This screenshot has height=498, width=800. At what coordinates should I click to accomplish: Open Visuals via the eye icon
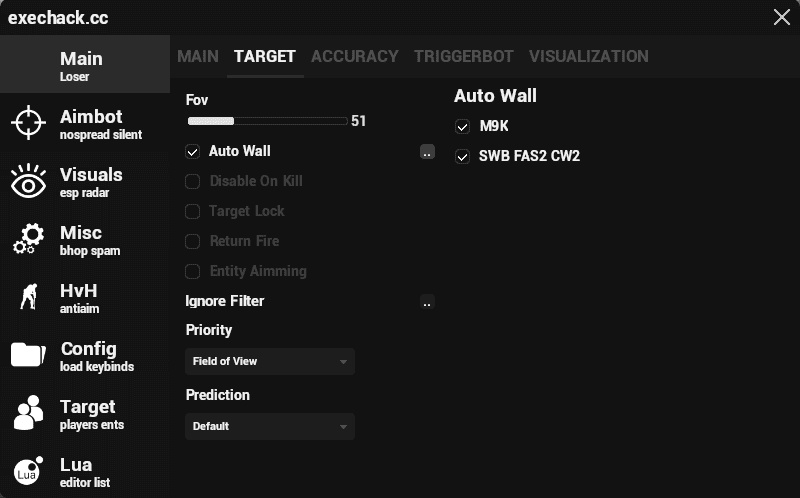tap(28, 182)
